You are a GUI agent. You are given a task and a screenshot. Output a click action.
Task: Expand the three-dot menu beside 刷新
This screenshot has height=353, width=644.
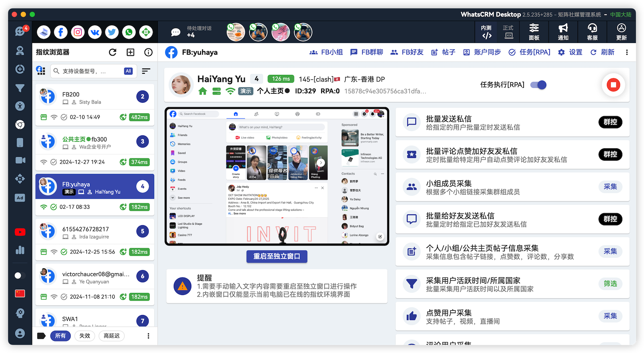click(627, 52)
